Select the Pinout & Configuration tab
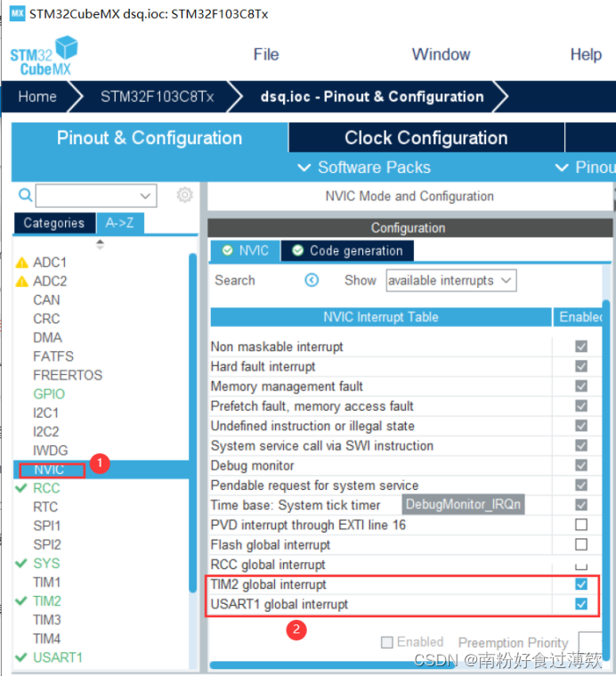This screenshot has width=616, height=677. (x=150, y=138)
